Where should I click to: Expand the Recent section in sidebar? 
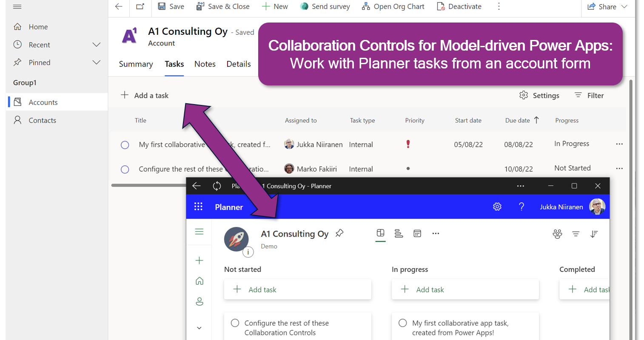coord(97,45)
